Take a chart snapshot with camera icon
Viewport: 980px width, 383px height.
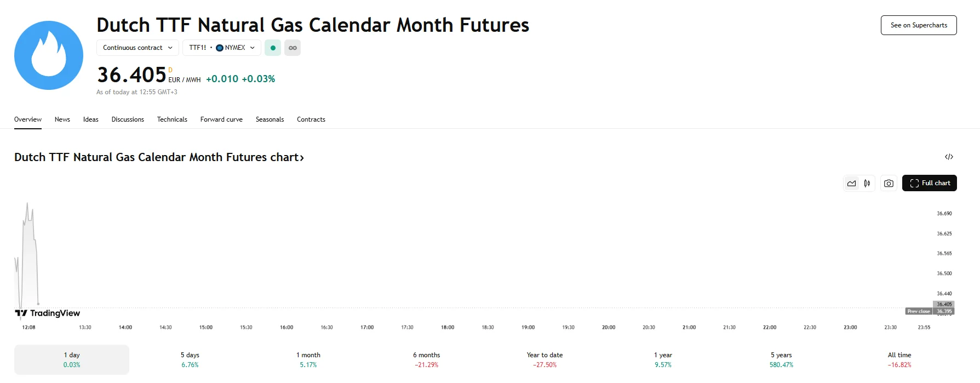[x=889, y=184]
